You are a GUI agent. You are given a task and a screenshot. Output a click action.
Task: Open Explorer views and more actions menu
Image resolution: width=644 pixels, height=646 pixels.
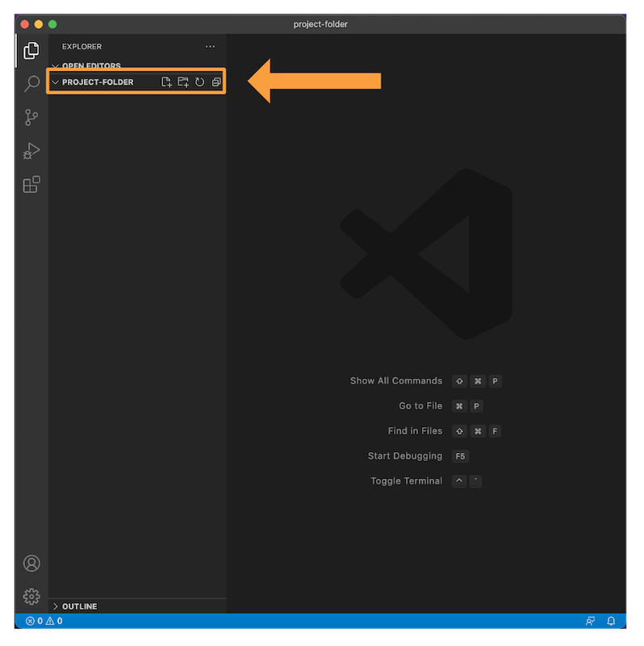click(x=210, y=47)
